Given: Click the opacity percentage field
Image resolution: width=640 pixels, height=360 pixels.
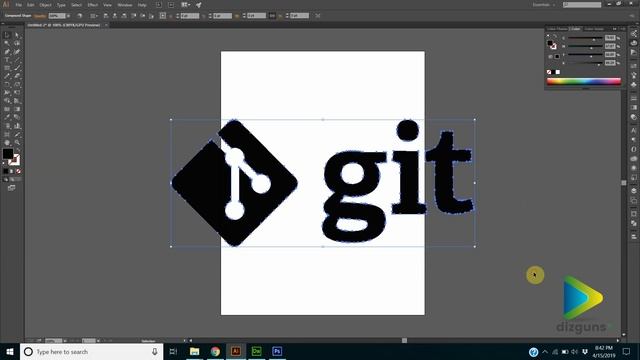Looking at the screenshot, I should (57, 16).
